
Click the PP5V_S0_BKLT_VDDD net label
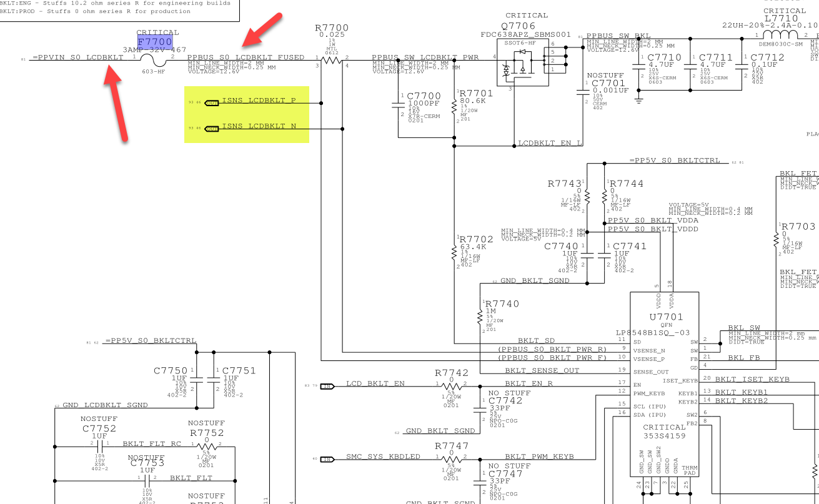(653, 229)
